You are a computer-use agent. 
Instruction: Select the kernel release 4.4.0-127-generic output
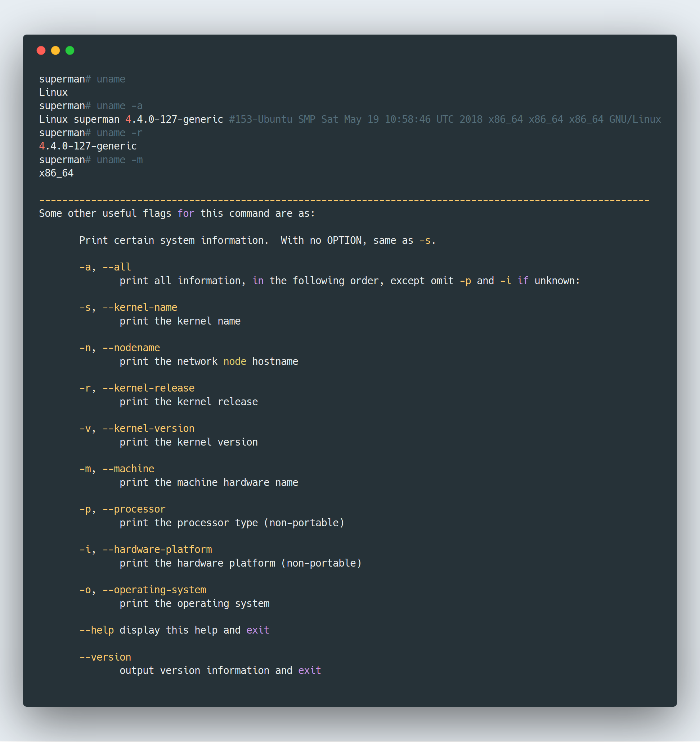tap(88, 146)
